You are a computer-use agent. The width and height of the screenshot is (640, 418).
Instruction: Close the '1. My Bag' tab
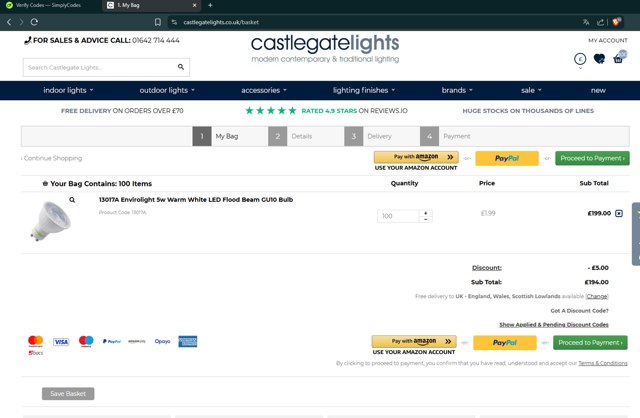[x=194, y=5]
